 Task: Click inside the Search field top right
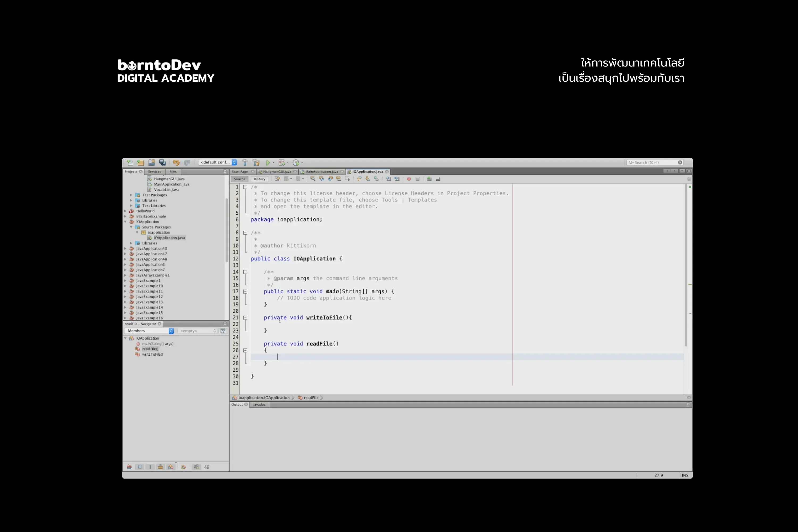click(655, 163)
